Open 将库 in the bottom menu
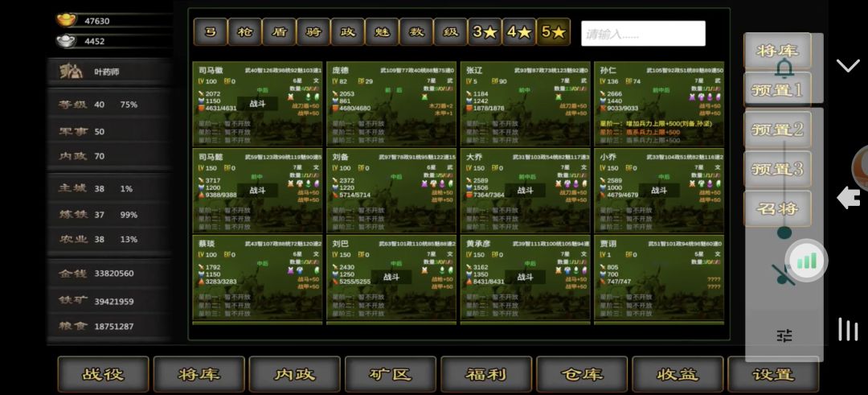The height and width of the screenshot is (395, 868). pos(199,375)
